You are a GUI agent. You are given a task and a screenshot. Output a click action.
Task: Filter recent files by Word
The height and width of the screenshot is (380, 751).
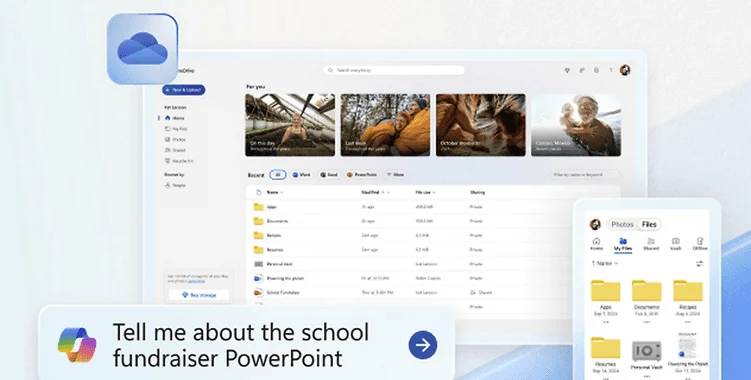tap(301, 175)
